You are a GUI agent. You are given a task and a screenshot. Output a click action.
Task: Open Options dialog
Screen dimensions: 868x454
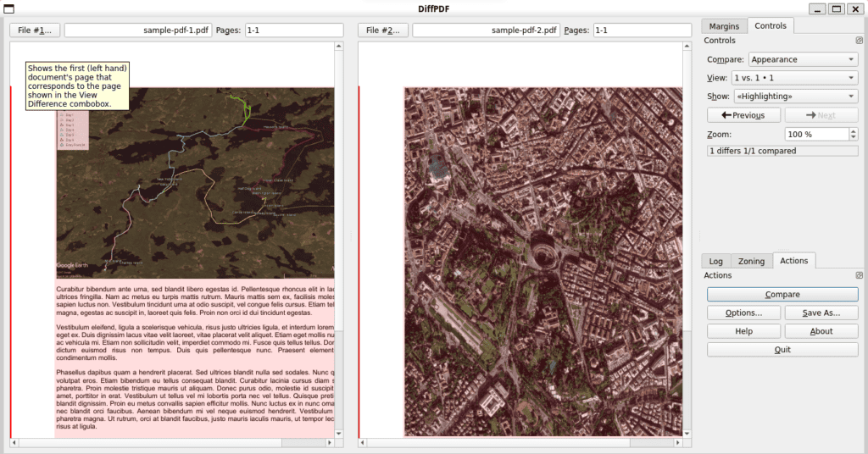pos(743,313)
